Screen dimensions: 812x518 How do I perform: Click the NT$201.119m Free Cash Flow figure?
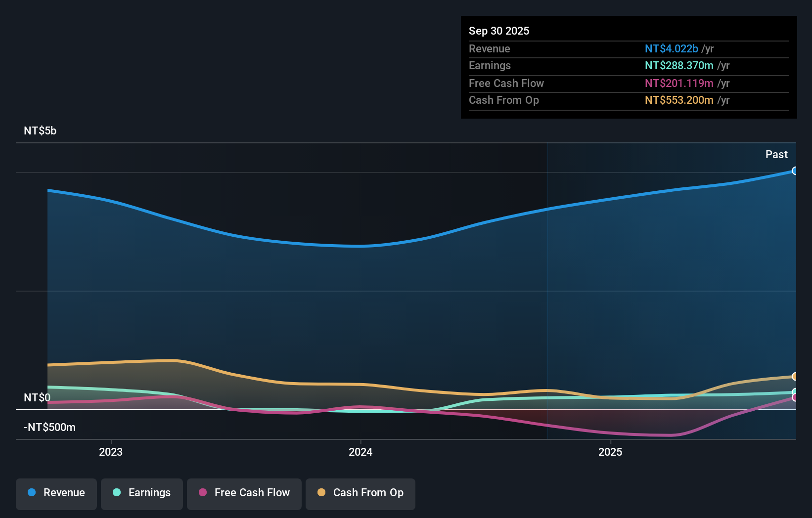pos(679,83)
